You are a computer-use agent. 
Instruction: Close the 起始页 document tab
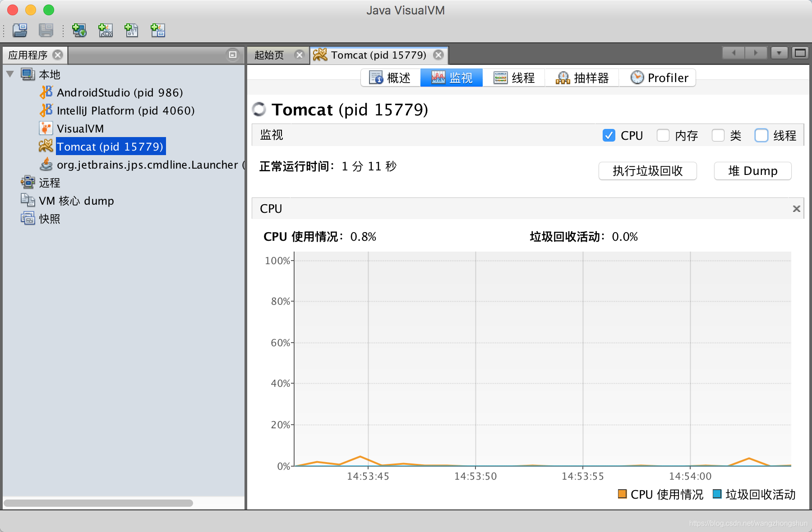tap(299, 55)
